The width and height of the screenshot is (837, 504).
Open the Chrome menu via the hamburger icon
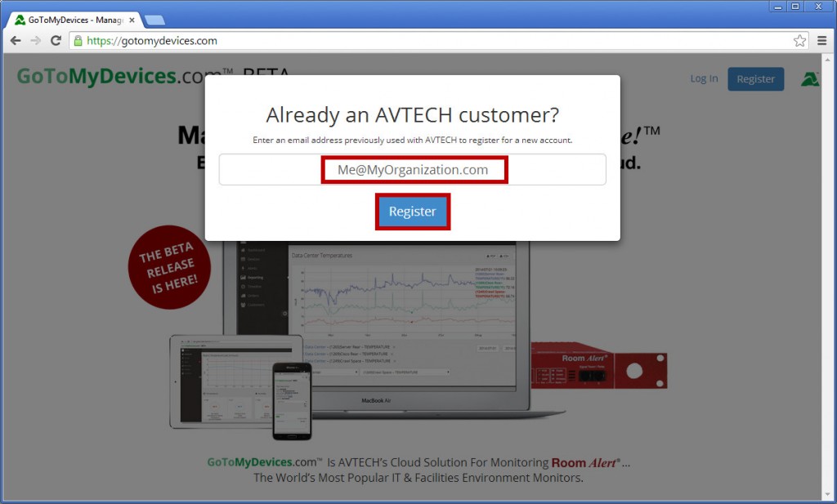pos(821,40)
